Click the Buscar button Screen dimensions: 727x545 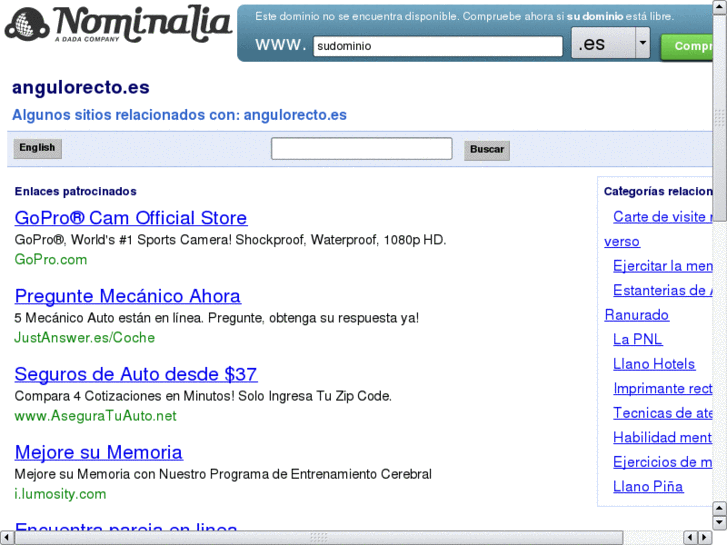coord(487,150)
